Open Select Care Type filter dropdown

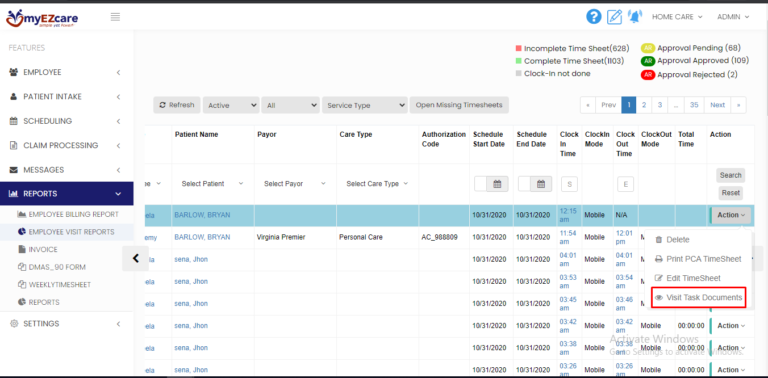pyautogui.click(x=377, y=184)
